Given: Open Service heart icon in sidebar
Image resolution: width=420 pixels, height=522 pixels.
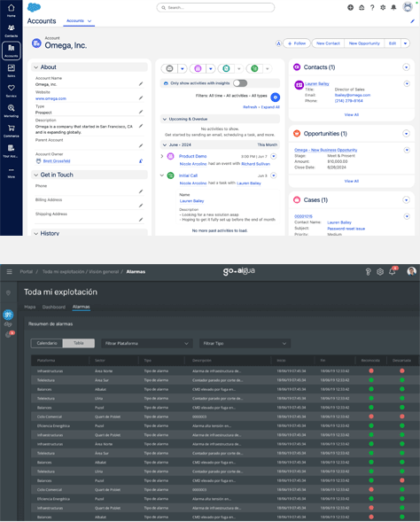Looking at the screenshot, I should (x=11, y=90).
